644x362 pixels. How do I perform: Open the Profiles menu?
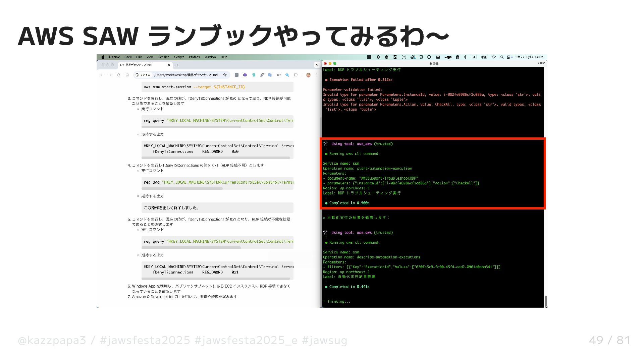194,57
